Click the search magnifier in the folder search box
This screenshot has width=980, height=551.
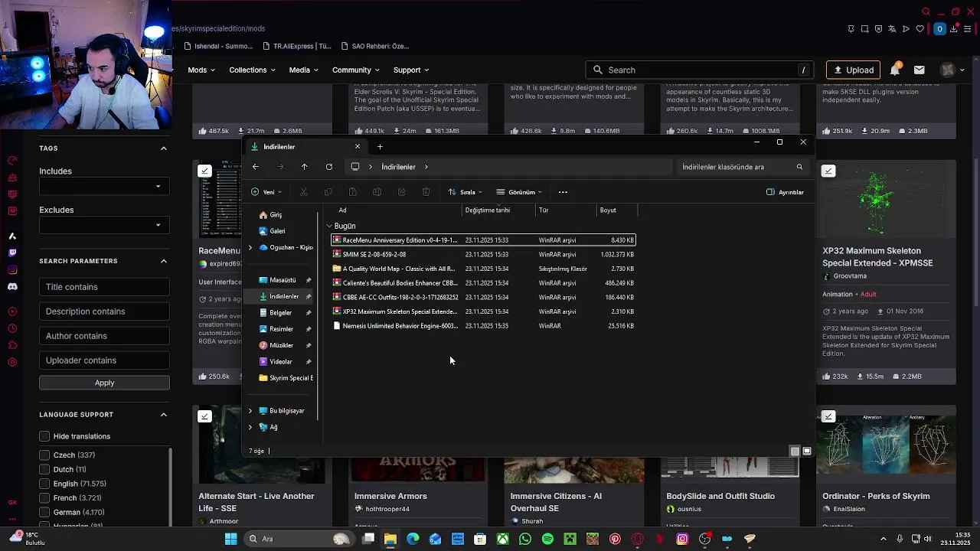click(x=799, y=167)
